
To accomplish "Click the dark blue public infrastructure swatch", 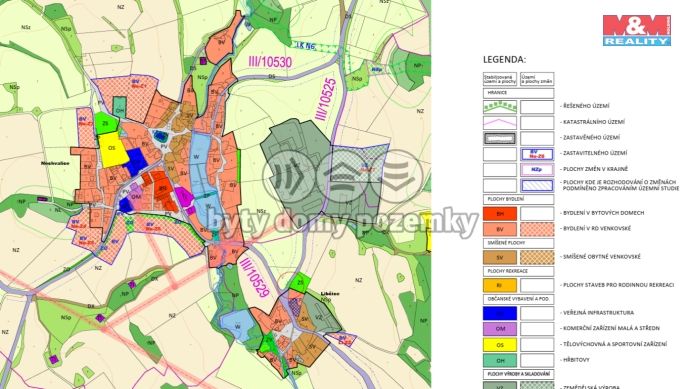I will point(500,313).
